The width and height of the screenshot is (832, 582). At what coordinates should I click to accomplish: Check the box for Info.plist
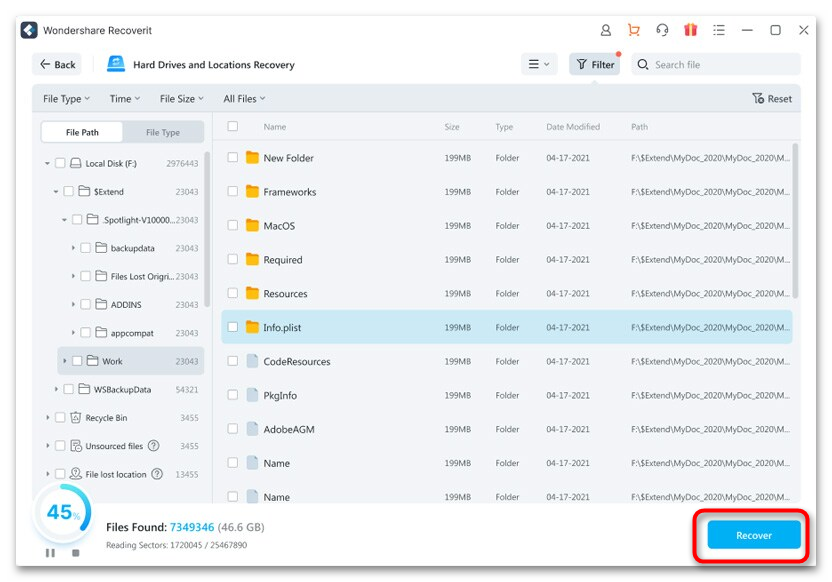(233, 327)
